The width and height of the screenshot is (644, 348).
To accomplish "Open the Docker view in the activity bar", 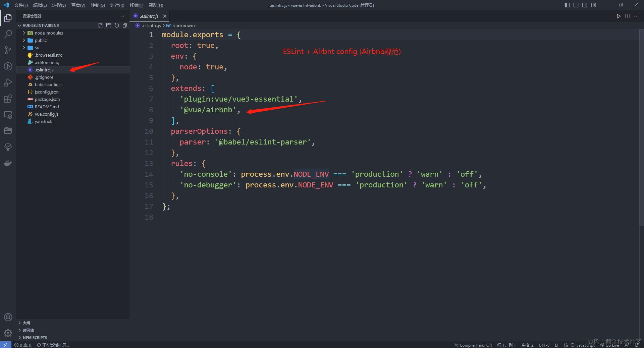I will (8, 163).
